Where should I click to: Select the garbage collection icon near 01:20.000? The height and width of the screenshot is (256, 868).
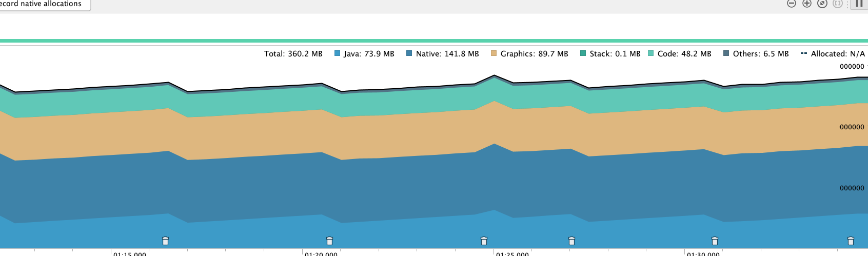(x=329, y=241)
